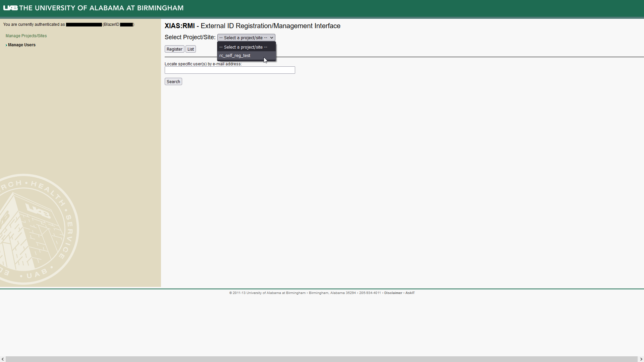Click the scroll-right arrow on the horizontal scrollbar
This screenshot has width=644, height=362.
coord(641,359)
